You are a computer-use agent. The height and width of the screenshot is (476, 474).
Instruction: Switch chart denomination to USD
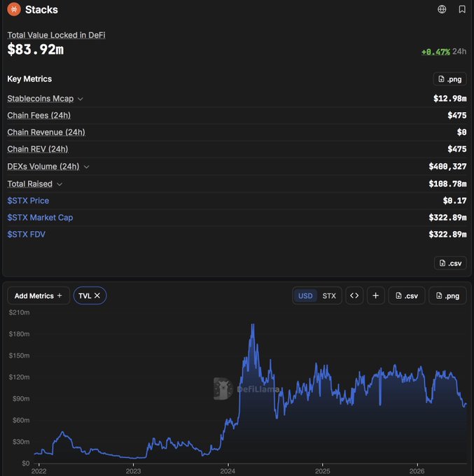coord(305,295)
